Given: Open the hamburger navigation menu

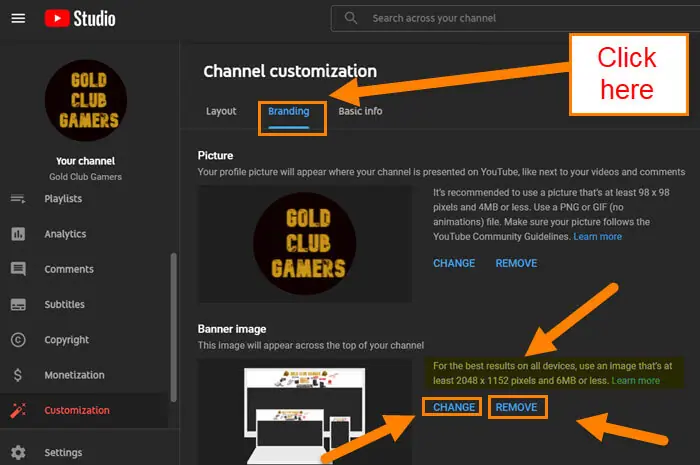Looking at the screenshot, I should pyautogui.click(x=18, y=18).
